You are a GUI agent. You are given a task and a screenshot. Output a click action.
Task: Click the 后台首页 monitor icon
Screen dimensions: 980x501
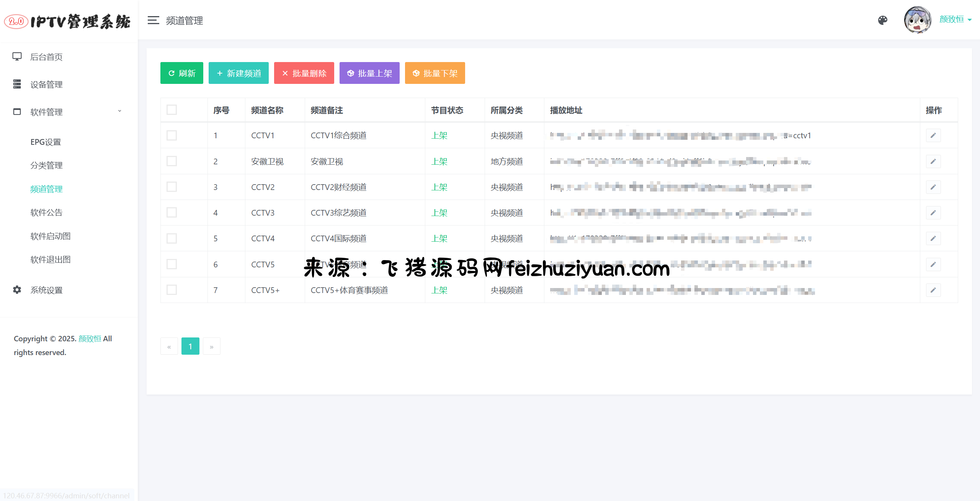[17, 57]
